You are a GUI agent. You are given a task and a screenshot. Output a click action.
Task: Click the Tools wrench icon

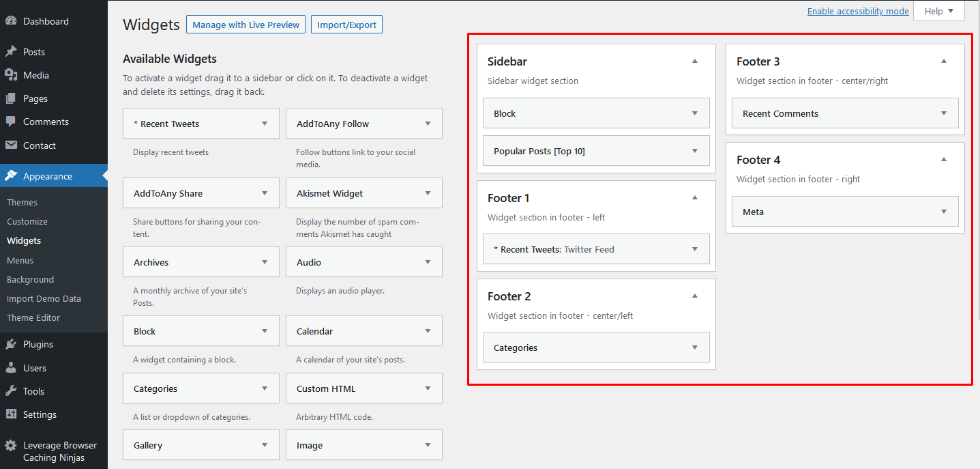(11, 391)
